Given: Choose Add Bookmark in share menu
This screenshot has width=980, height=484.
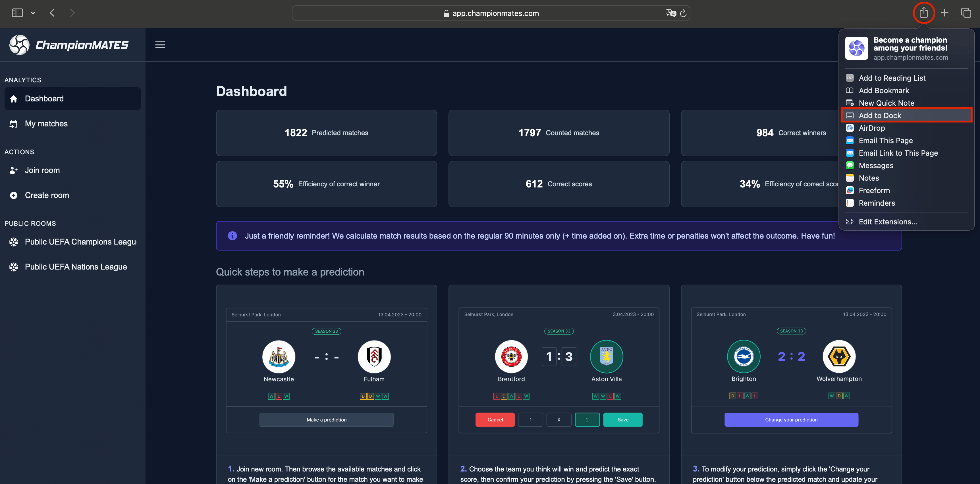Looking at the screenshot, I should pos(907,91).
